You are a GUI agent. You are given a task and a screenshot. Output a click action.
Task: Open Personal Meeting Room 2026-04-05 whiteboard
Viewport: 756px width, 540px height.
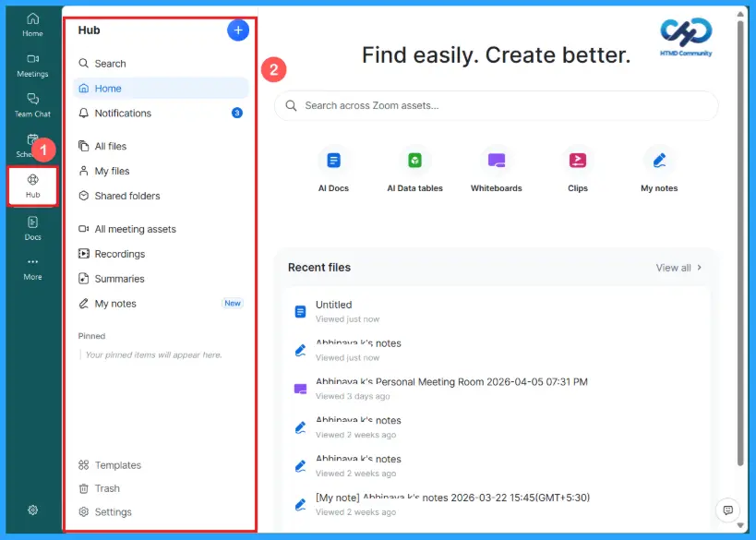tap(496, 389)
